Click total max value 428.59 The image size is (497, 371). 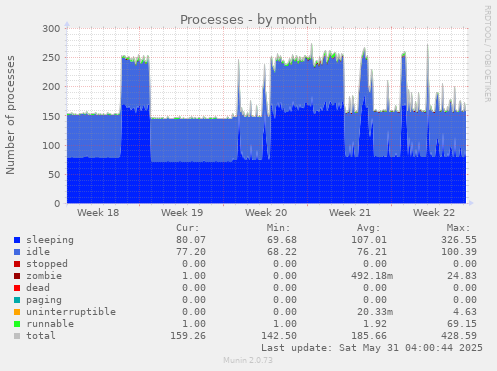(x=459, y=336)
